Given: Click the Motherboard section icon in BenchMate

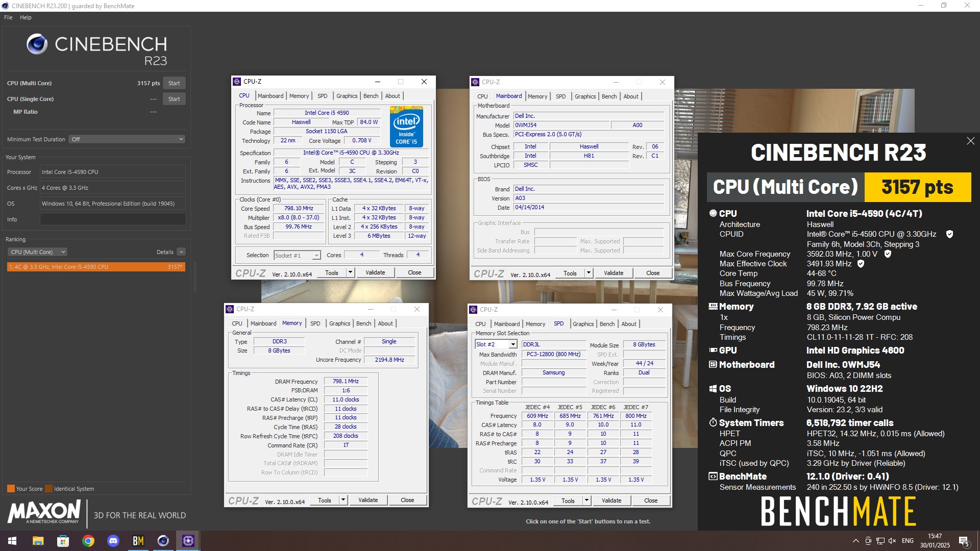Looking at the screenshot, I should pyautogui.click(x=713, y=365).
